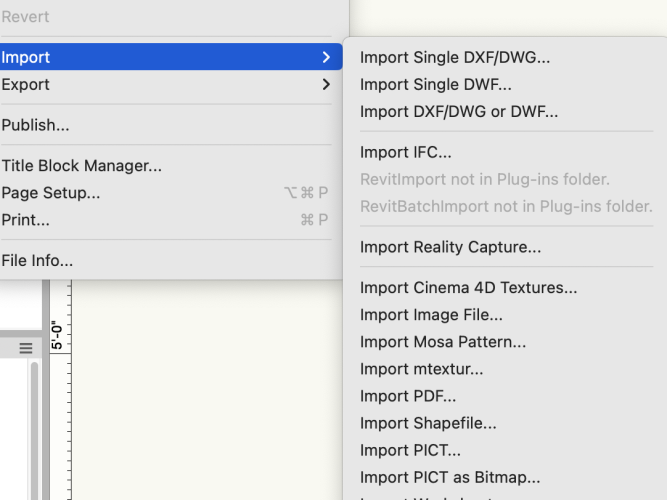Open the panel options hamburger menu icon
This screenshot has height=500, width=667.
pos(26,348)
